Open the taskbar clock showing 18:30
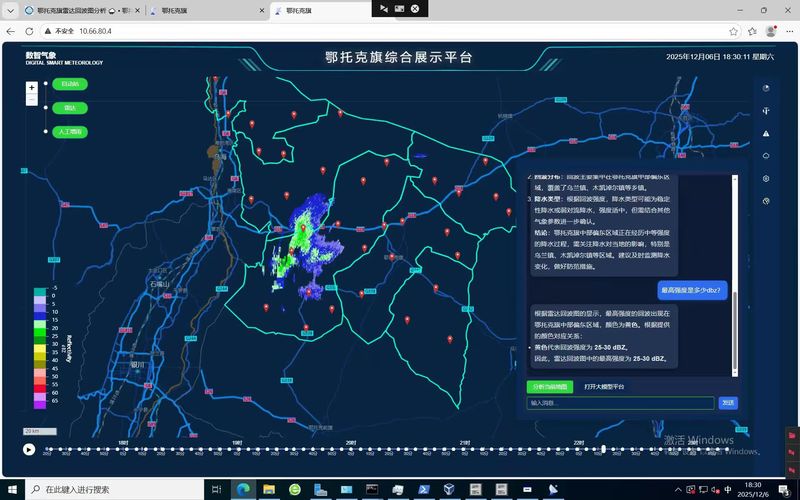Viewport: 800px width, 500px height. click(x=753, y=489)
